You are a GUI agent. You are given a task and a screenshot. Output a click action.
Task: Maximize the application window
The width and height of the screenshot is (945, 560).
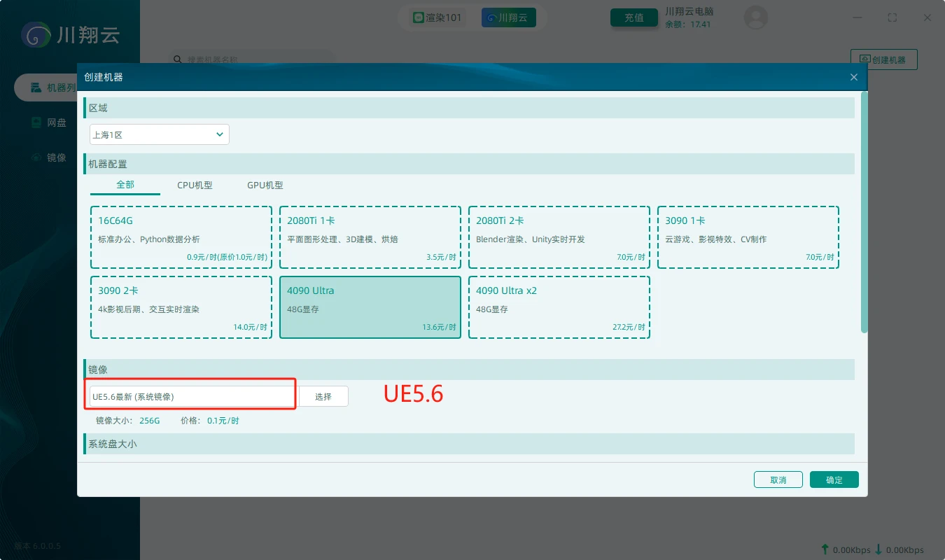(x=892, y=17)
